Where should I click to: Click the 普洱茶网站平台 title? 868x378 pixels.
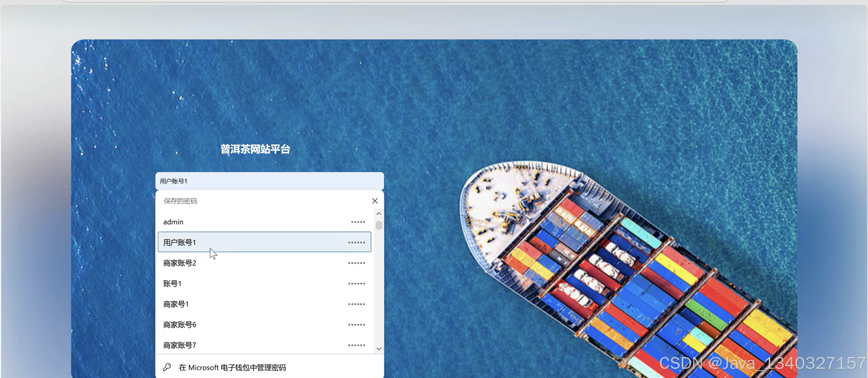[255, 149]
